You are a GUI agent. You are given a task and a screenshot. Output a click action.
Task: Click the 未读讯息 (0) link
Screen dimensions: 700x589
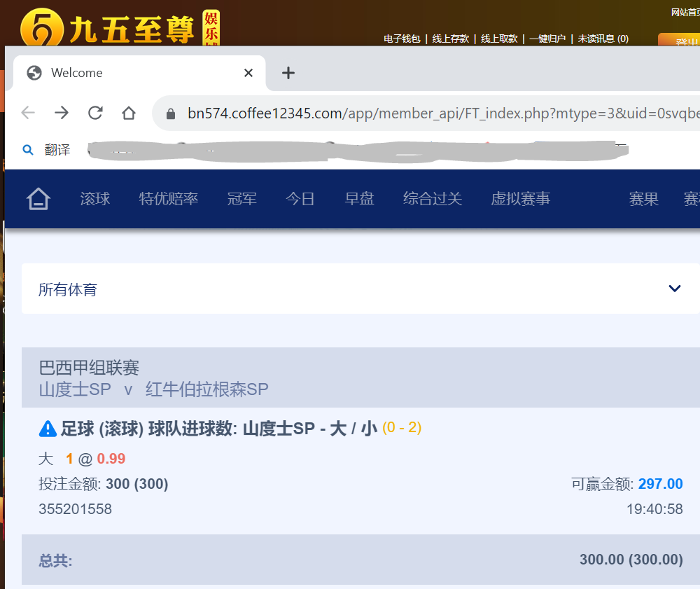(603, 39)
